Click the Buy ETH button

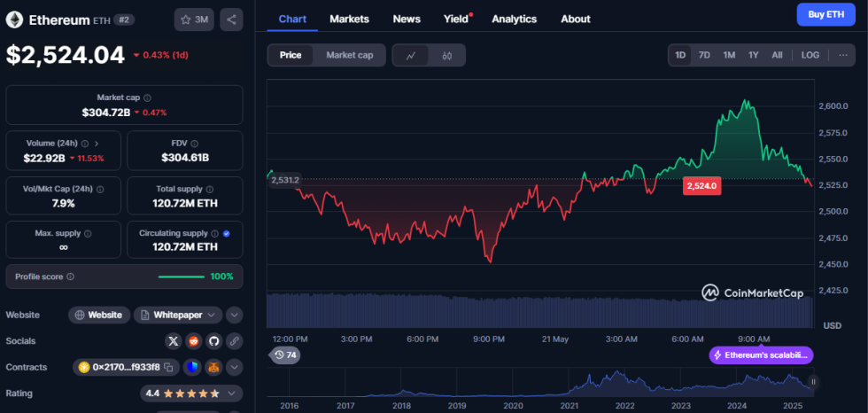[825, 14]
